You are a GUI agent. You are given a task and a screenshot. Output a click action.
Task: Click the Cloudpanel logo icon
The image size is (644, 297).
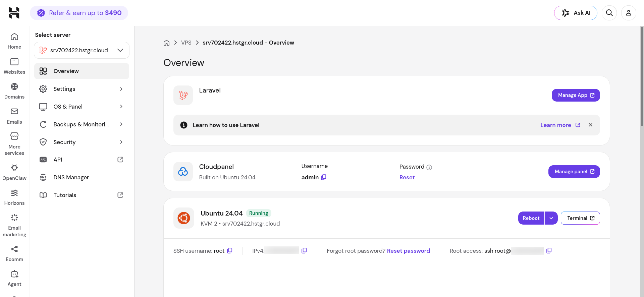pyautogui.click(x=183, y=172)
